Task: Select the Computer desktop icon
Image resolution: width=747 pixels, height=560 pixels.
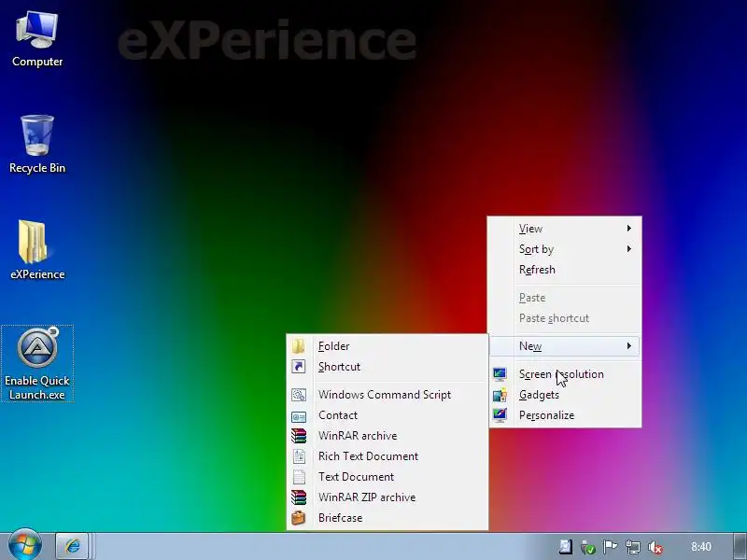Action: 37,40
